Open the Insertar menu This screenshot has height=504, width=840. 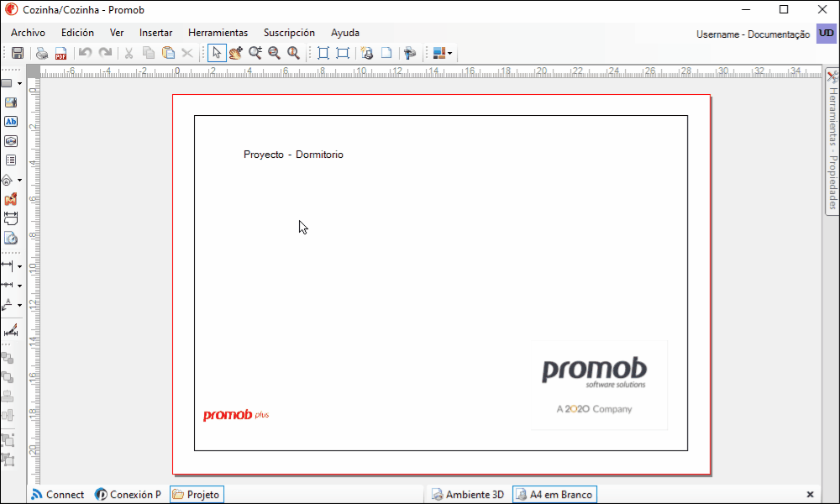156,33
